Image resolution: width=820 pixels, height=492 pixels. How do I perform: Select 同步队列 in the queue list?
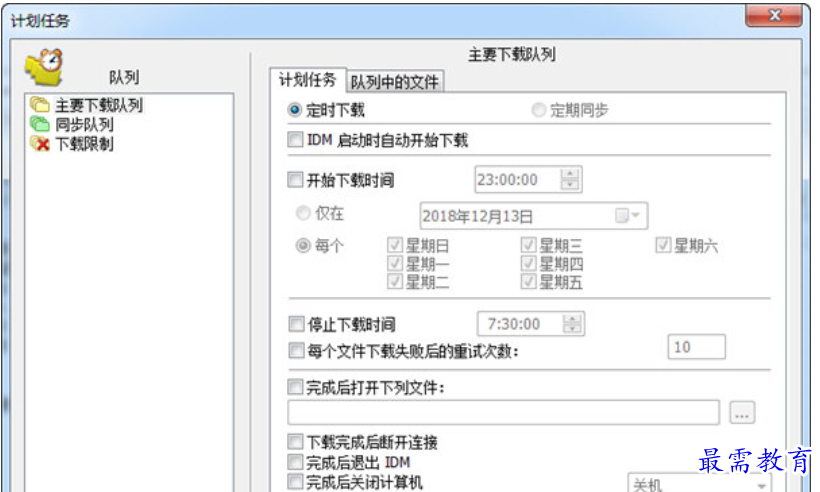tap(84, 124)
